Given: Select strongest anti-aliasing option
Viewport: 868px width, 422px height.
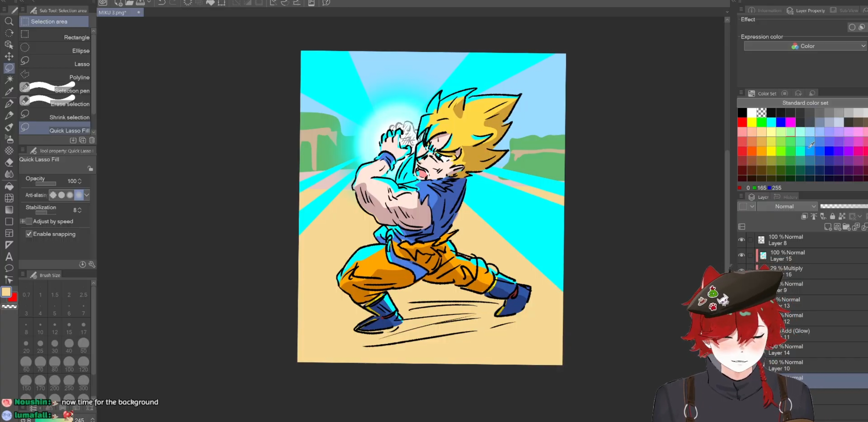Looking at the screenshot, I should (79, 195).
